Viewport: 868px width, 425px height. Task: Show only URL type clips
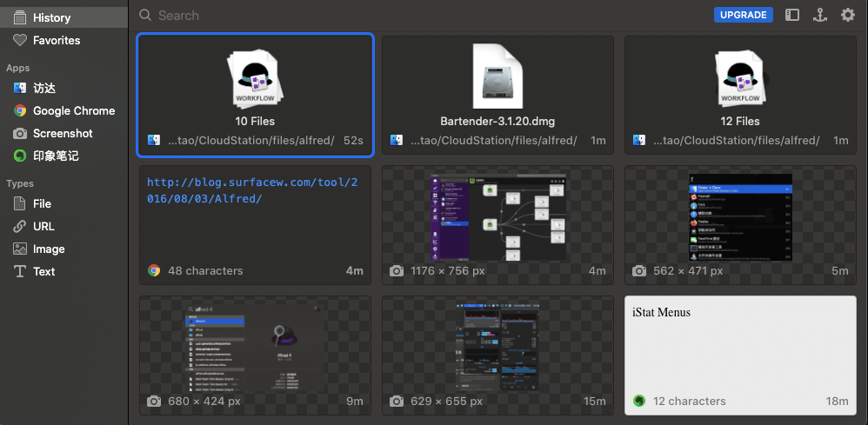click(63, 226)
